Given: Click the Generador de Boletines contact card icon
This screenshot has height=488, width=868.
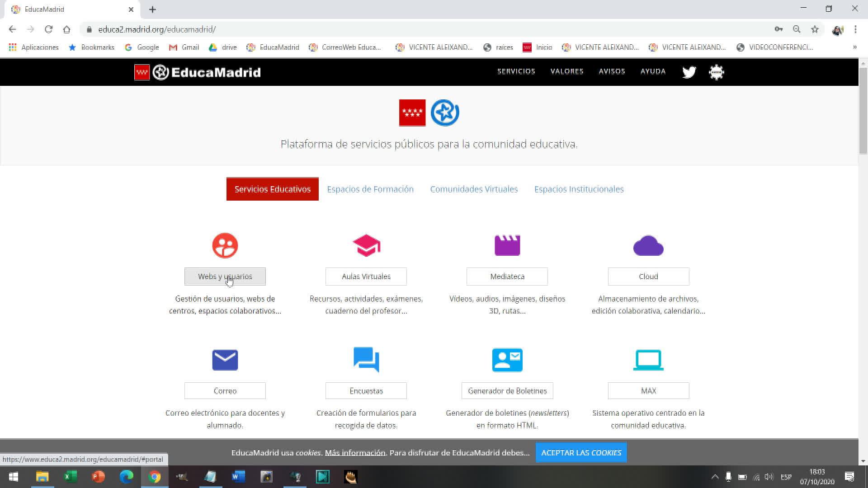Looking at the screenshot, I should 507,360.
